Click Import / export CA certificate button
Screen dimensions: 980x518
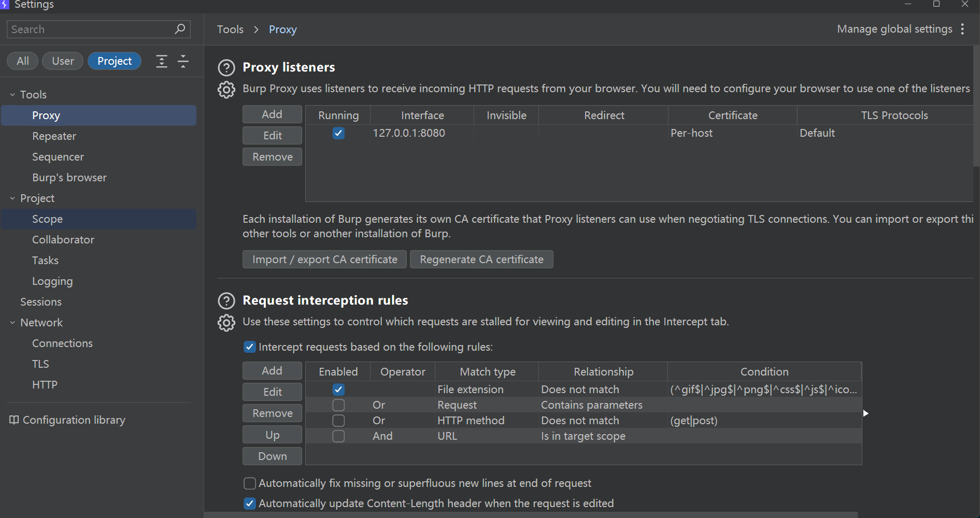(x=324, y=260)
